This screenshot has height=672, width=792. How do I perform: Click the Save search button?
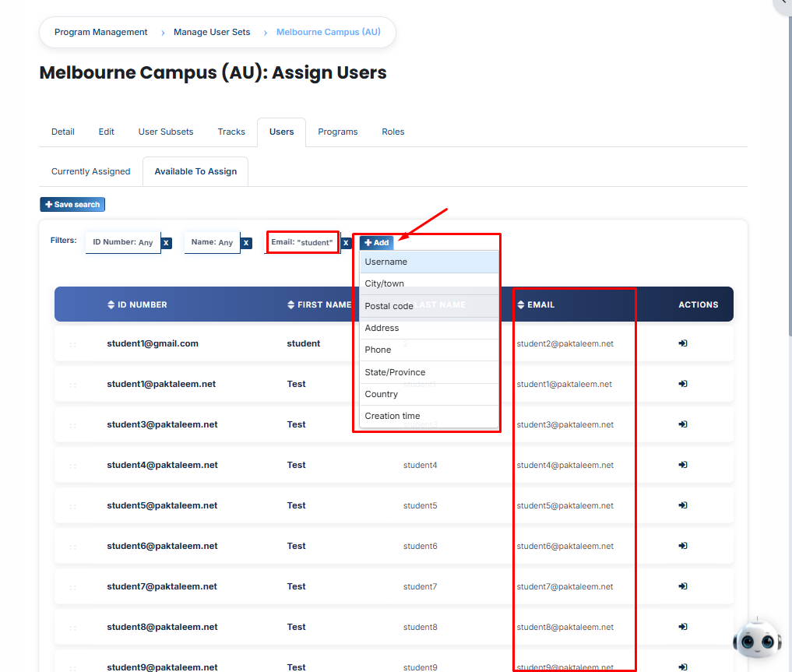[72, 205]
